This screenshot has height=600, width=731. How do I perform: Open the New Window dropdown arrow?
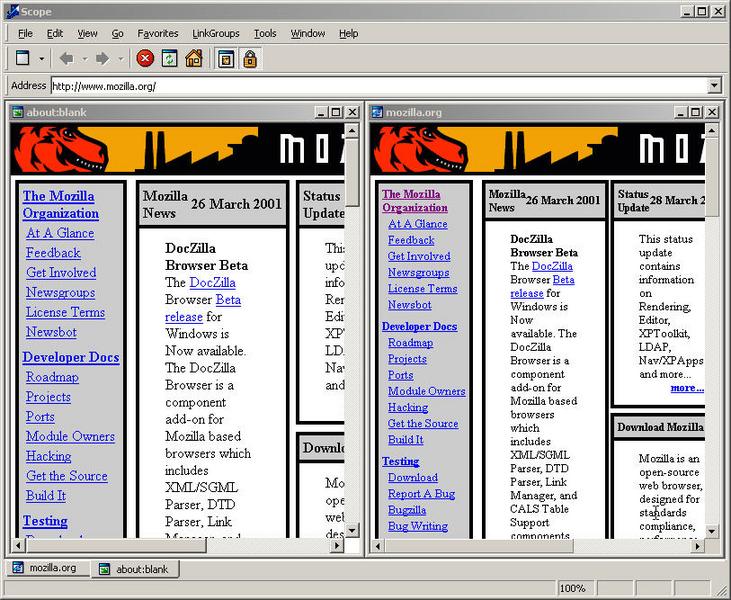41,59
